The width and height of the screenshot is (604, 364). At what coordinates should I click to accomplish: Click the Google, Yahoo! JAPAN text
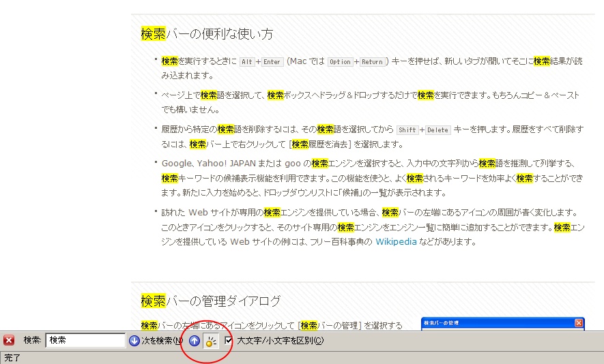pyautogui.click(x=209, y=163)
